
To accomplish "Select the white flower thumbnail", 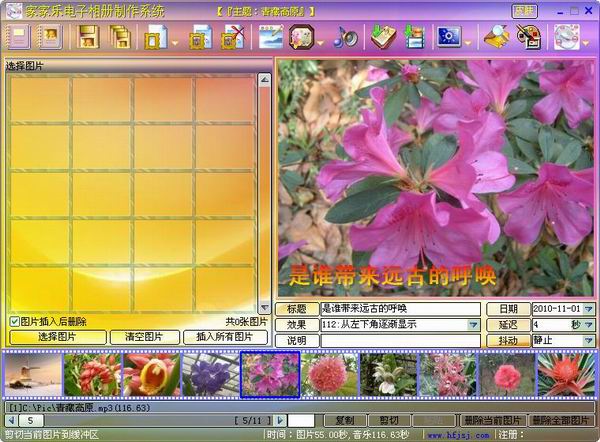I will 389,375.
